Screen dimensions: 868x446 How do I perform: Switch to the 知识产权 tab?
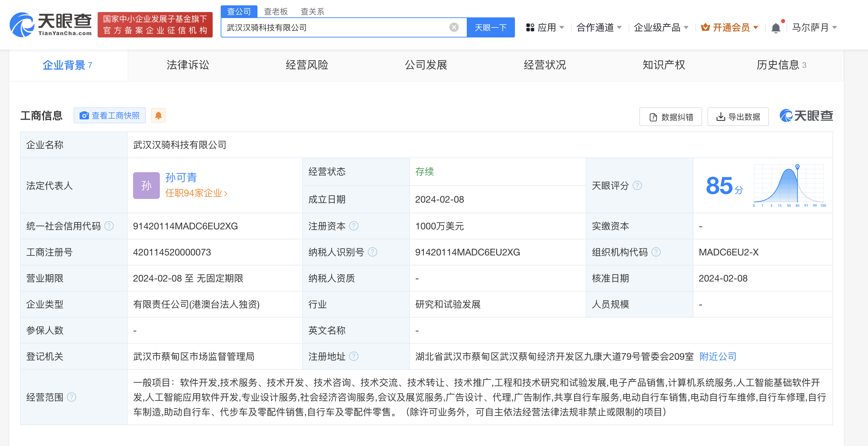663,65
